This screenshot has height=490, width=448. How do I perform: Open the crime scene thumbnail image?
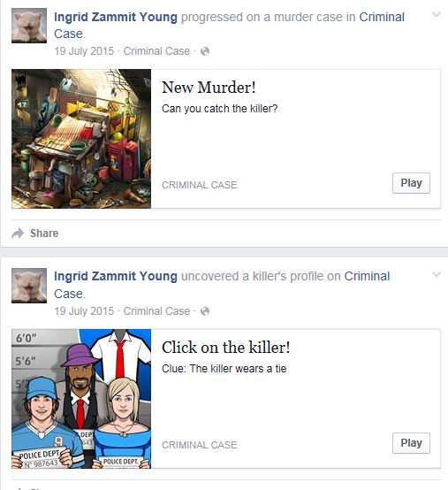click(x=81, y=139)
